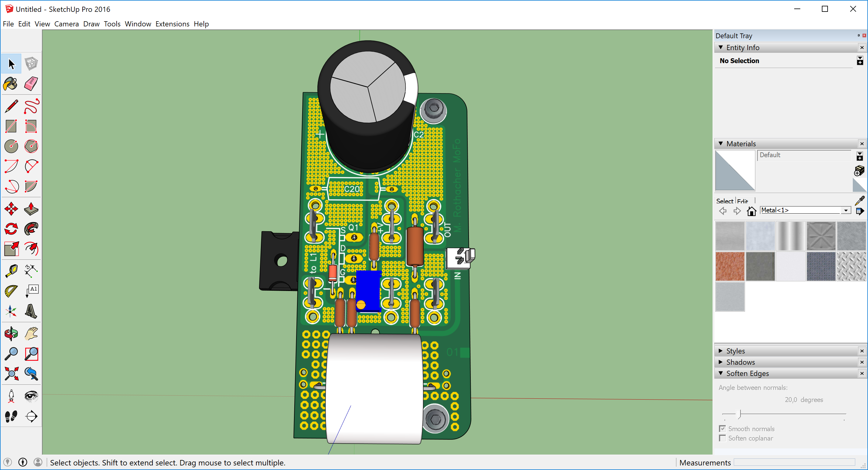This screenshot has height=470, width=868.
Task: Click the Measurements input box
Action: click(x=794, y=462)
